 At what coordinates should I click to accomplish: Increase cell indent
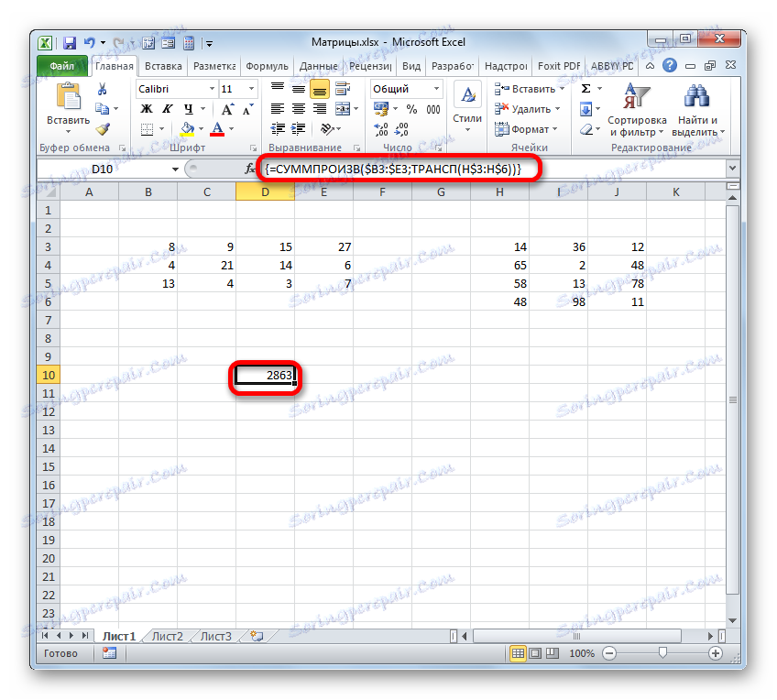[299, 129]
